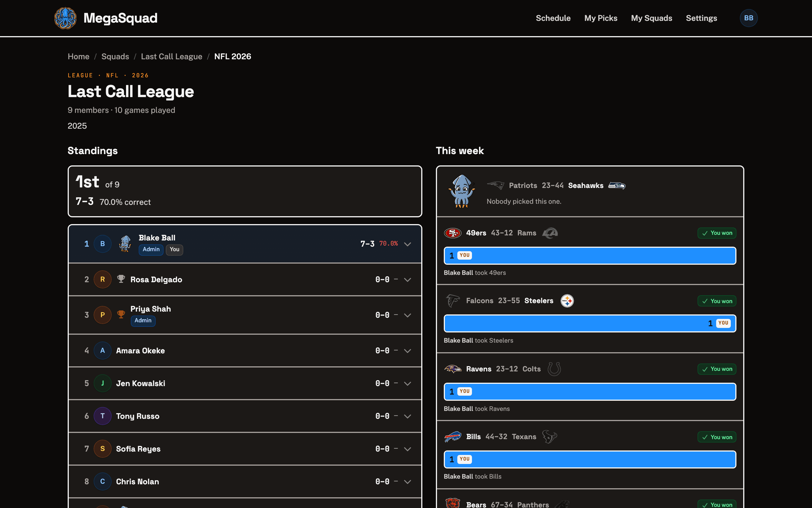812x508 pixels.
Task: Click Blake Ball's 70.0% percentage
Action: click(x=389, y=244)
